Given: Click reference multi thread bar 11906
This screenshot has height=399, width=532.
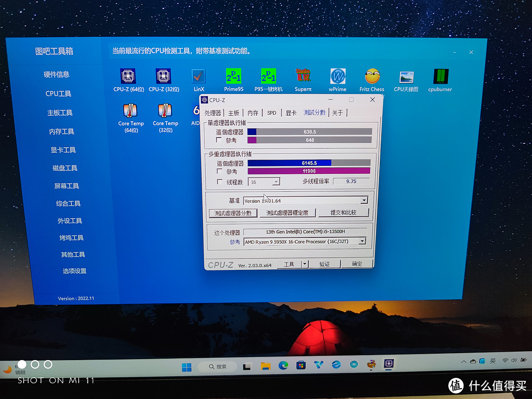Looking at the screenshot, I should (309, 171).
